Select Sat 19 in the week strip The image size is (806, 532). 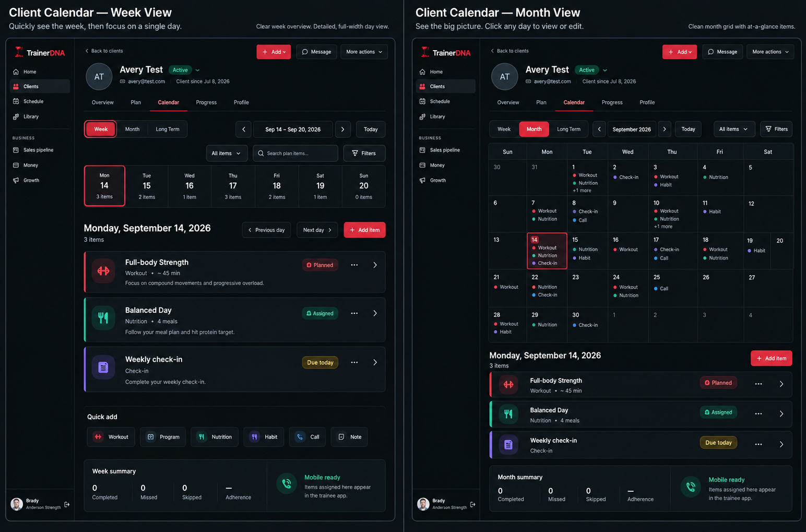[x=320, y=186]
